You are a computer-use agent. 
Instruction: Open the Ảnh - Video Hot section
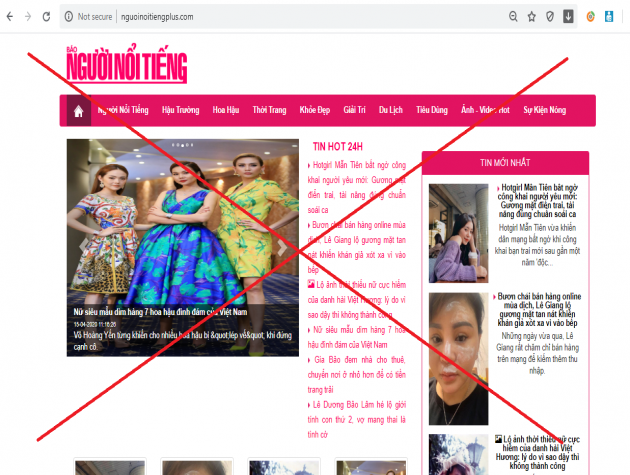click(485, 110)
